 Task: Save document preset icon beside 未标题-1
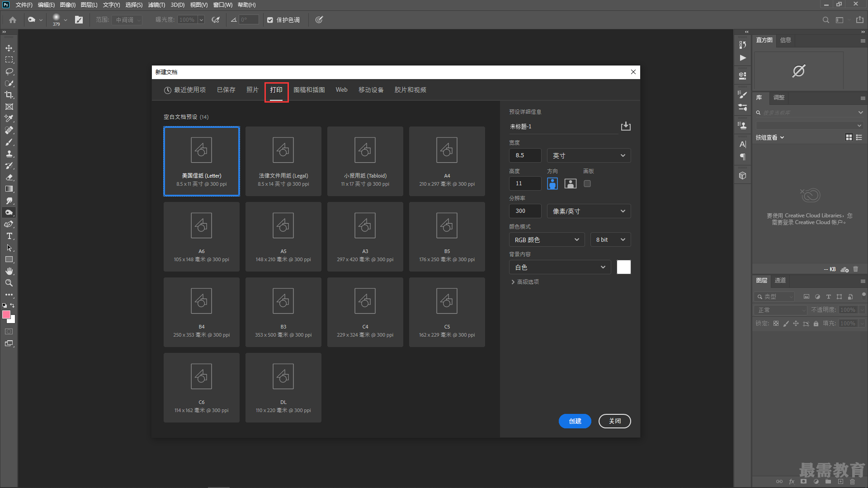(x=626, y=126)
